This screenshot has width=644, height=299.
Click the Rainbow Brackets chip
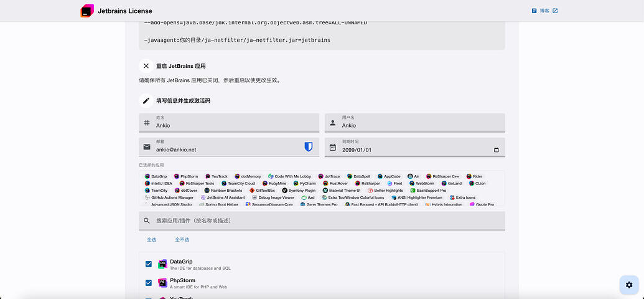[223, 191]
